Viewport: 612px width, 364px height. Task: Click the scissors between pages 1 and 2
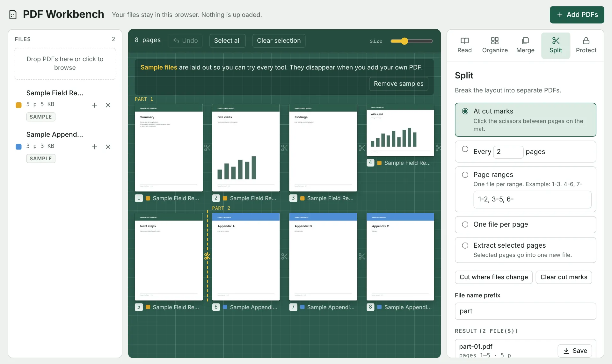208,148
